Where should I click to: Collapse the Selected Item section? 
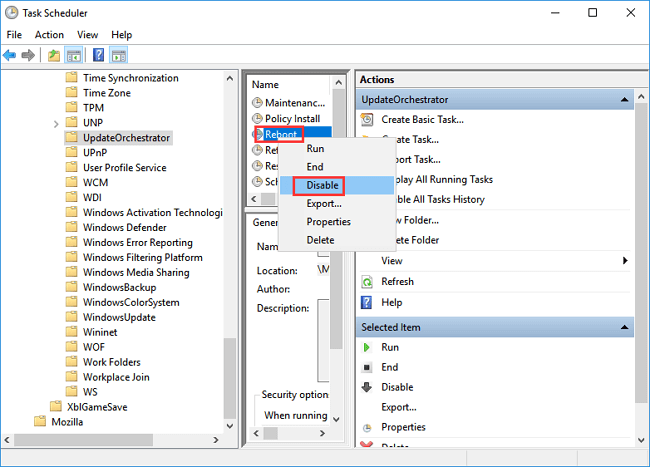(624, 327)
